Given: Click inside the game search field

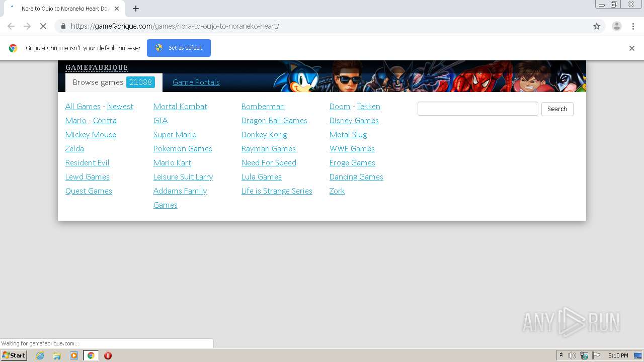Looking at the screenshot, I should pyautogui.click(x=478, y=109).
